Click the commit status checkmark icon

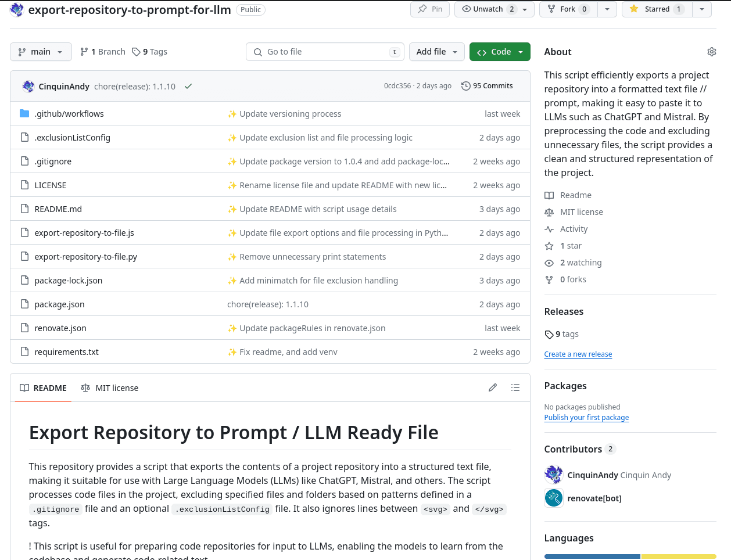(x=188, y=87)
